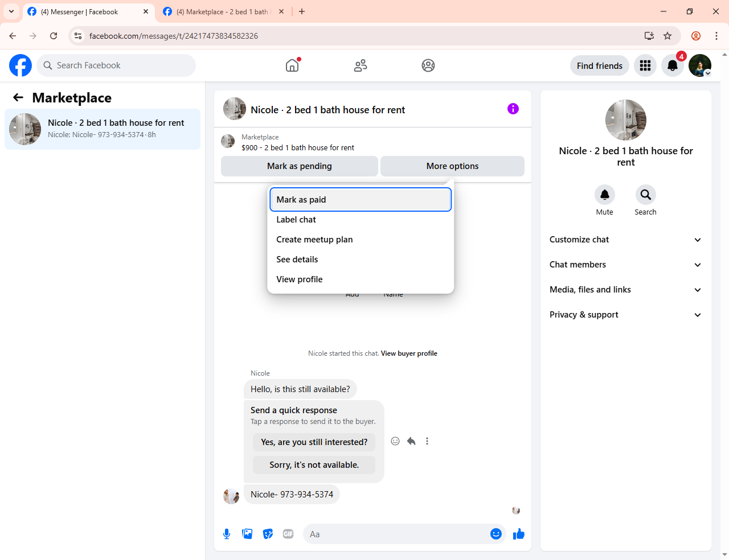The height and width of the screenshot is (560, 729).
Task: Select Mark as paid menu item
Action: tap(361, 200)
